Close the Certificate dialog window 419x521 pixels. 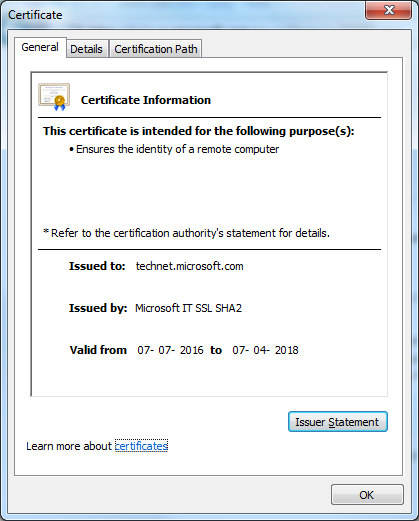pyautogui.click(x=388, y=10)
